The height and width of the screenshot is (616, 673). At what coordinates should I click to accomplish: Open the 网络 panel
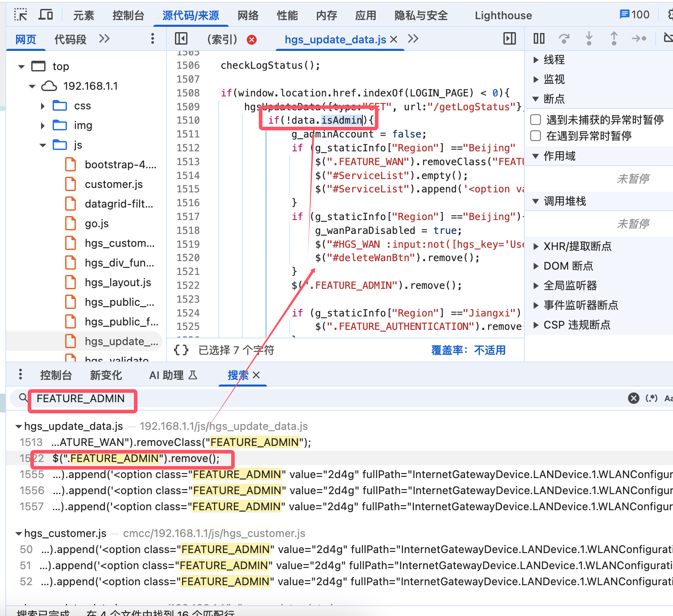[248, 15]
